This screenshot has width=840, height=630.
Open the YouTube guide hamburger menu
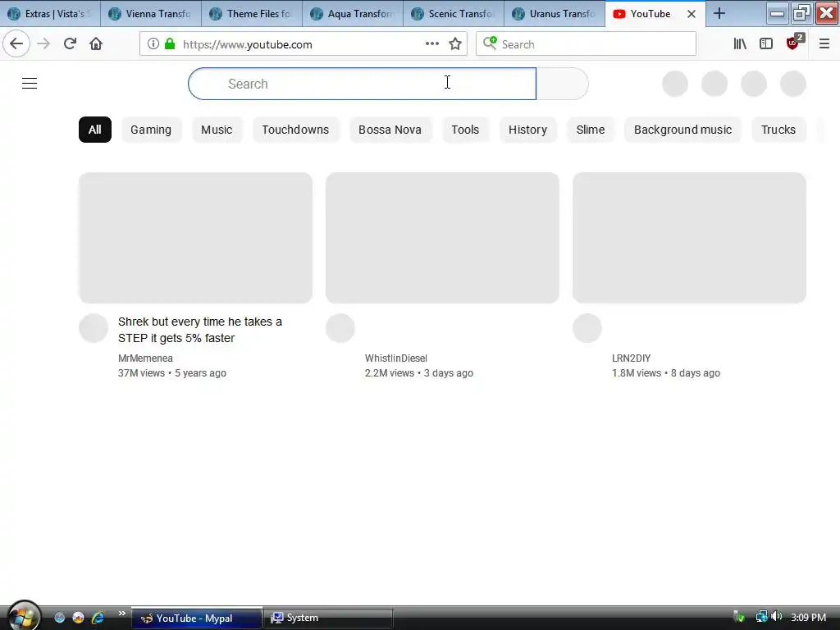point(30,84)
